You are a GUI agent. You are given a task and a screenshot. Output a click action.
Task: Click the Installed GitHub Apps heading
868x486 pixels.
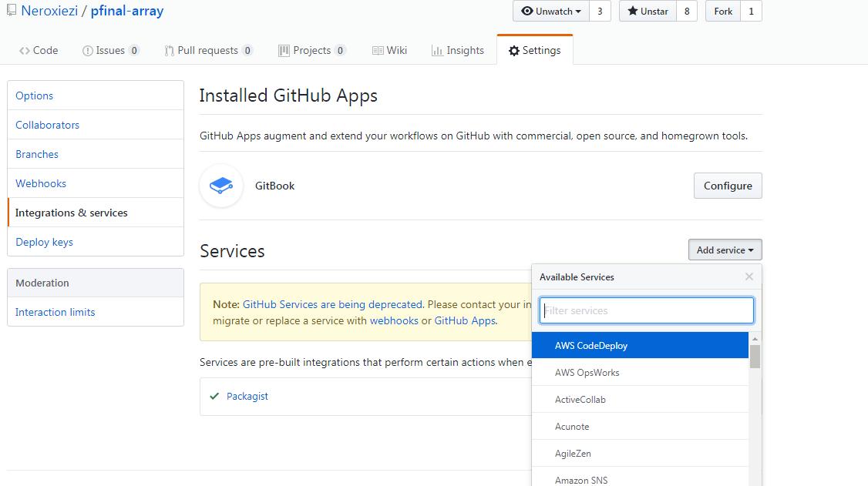click(288, 96)
